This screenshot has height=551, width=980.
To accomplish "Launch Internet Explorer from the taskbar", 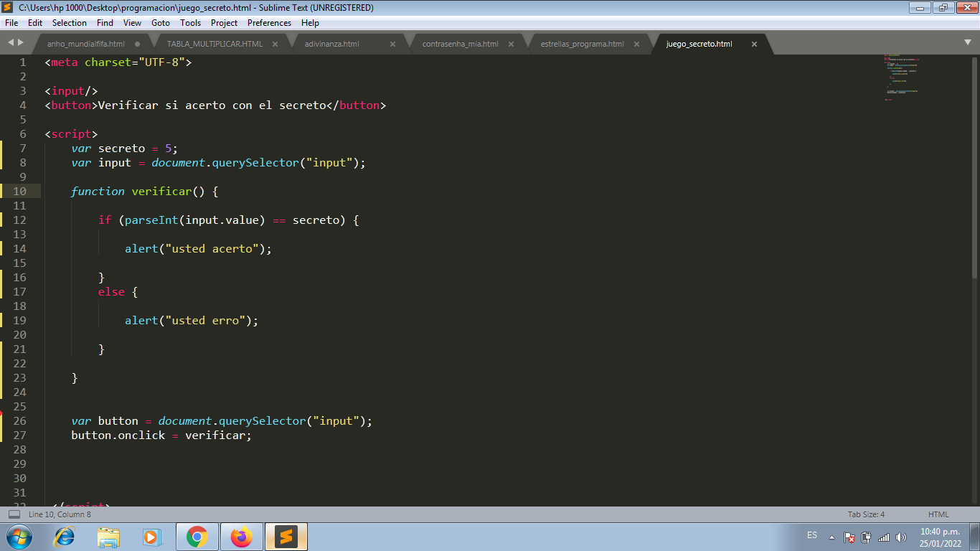I will (65, 537).
